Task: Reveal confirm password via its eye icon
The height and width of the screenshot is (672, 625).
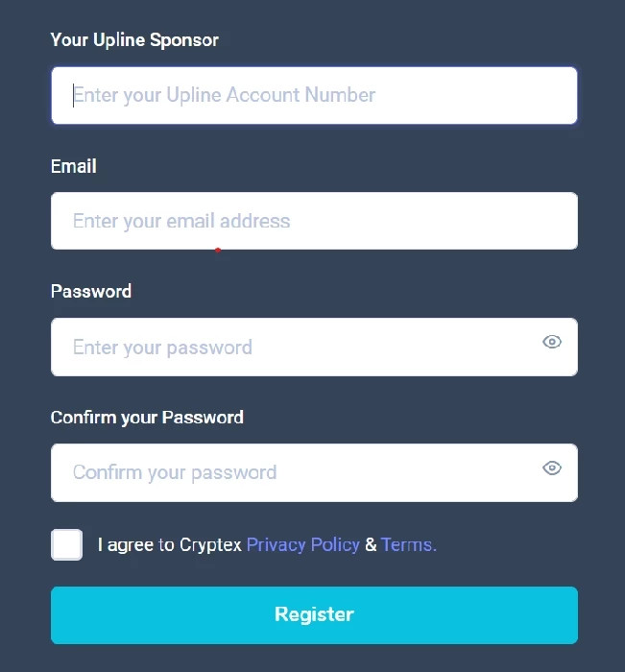Action: [x=552, y=468]
